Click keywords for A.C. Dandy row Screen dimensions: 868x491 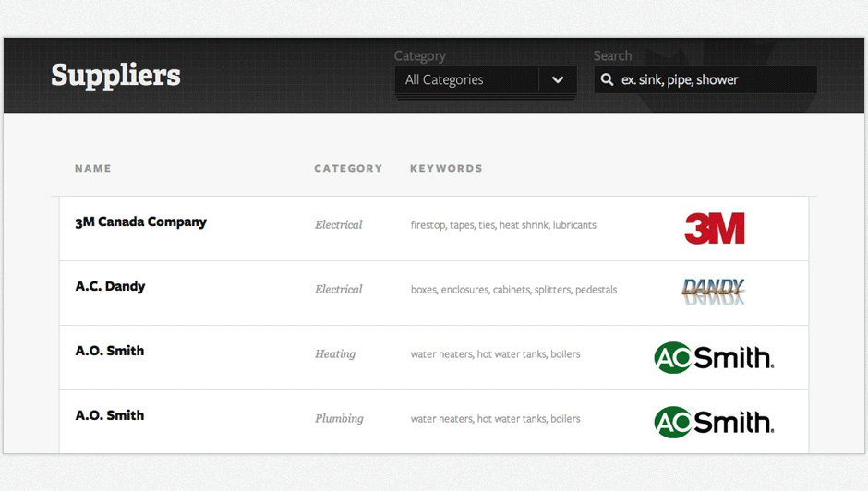click(513, 290)
